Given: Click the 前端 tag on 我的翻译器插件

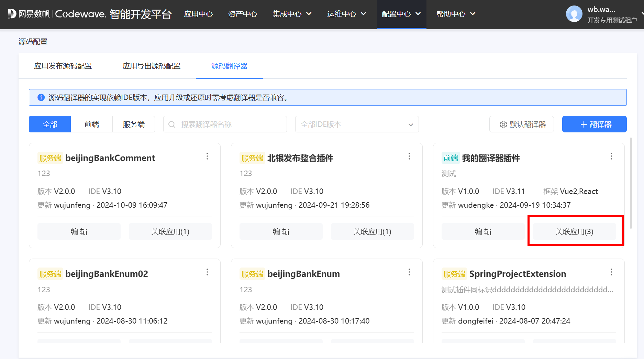Looking at the screenshot, I should click(451, 158).
